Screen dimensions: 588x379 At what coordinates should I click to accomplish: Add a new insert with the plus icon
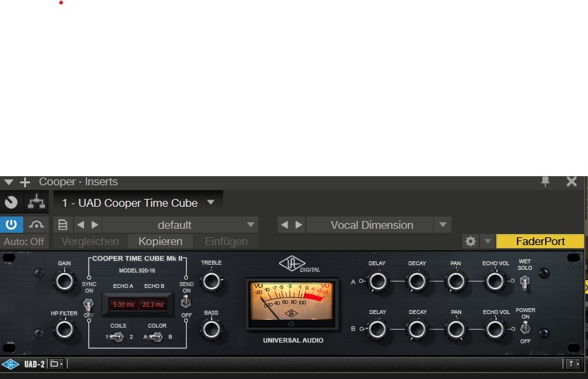tap(25, 182)
